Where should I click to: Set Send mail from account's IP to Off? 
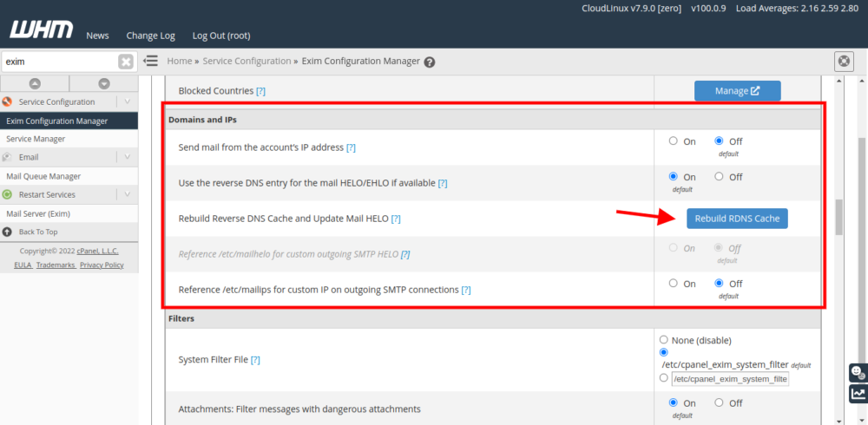pos(719,141)
